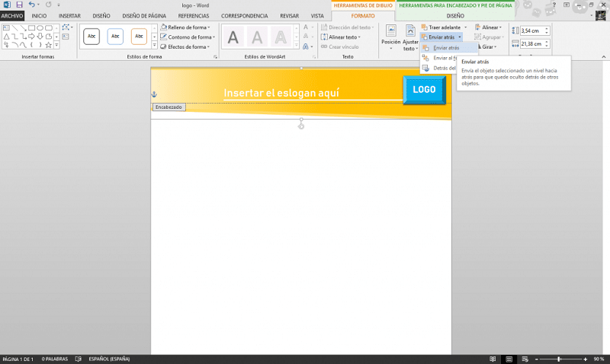Edit the shape height field 3,54 cm
Image resolution: width=610 pixels, height=364 pixels.
[531, 30]
